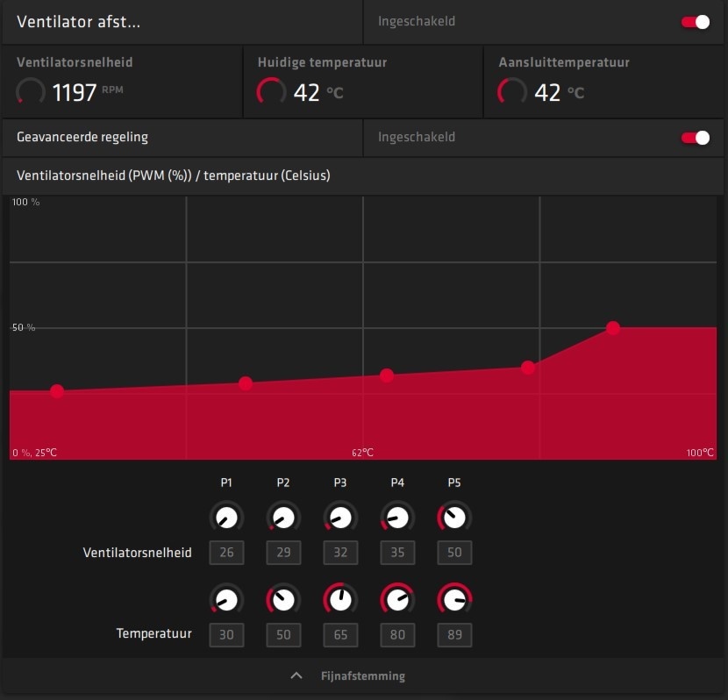Click the 100 % axis label
The image size is (728, 700).
(26, 202)
